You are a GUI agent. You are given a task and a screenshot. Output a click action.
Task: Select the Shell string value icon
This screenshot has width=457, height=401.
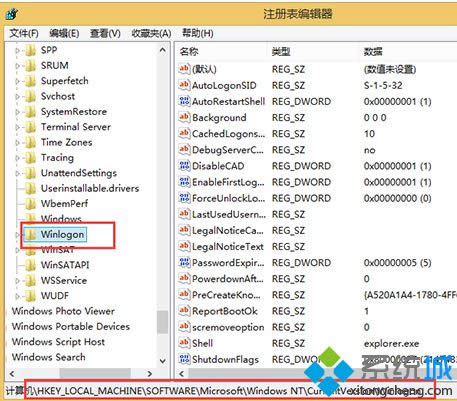point(184,343)
